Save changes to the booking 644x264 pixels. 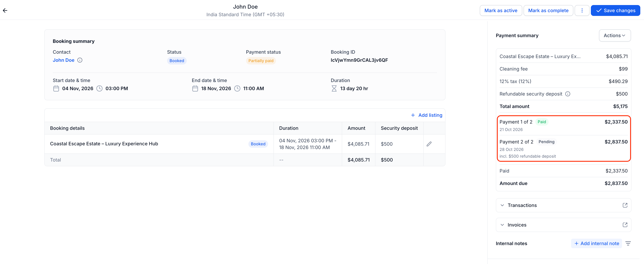pyautogui.click(x=615, y=10)
